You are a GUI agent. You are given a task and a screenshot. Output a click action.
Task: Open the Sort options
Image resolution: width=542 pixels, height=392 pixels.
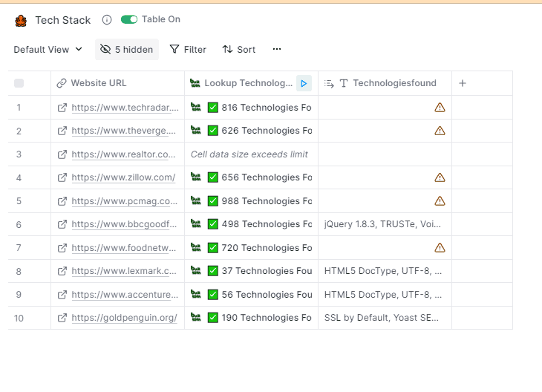point(239,50)
